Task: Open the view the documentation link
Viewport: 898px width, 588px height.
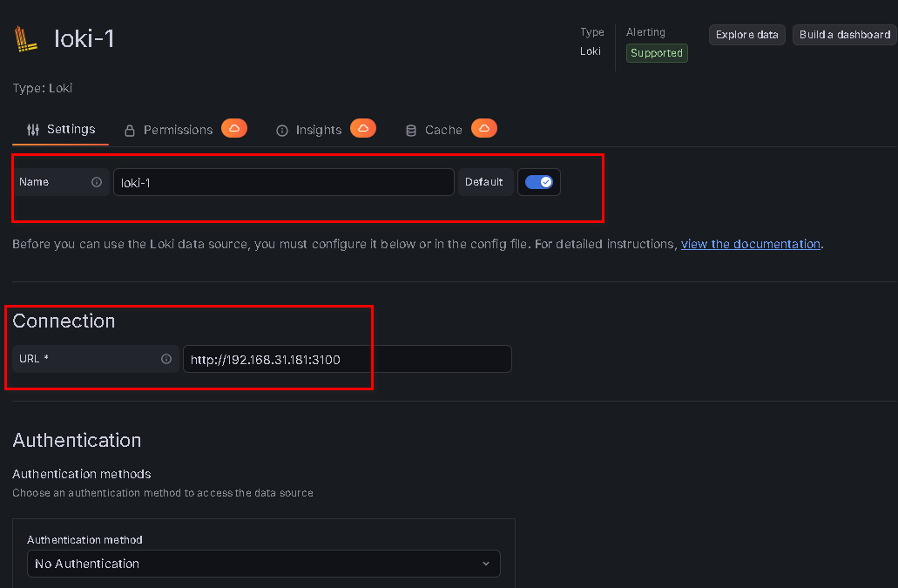Action: pos(750,244)
